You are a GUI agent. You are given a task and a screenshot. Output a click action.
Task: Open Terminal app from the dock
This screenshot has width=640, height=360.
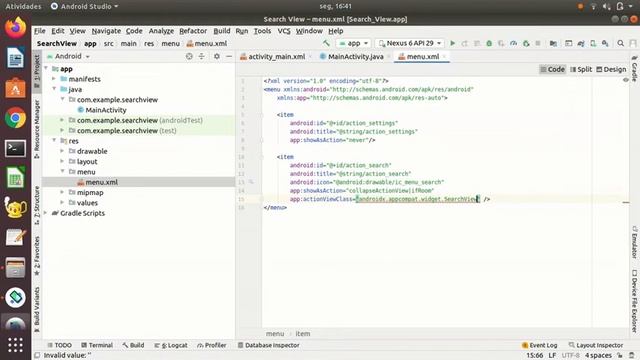pyautogui.click(x=16, y=148)
